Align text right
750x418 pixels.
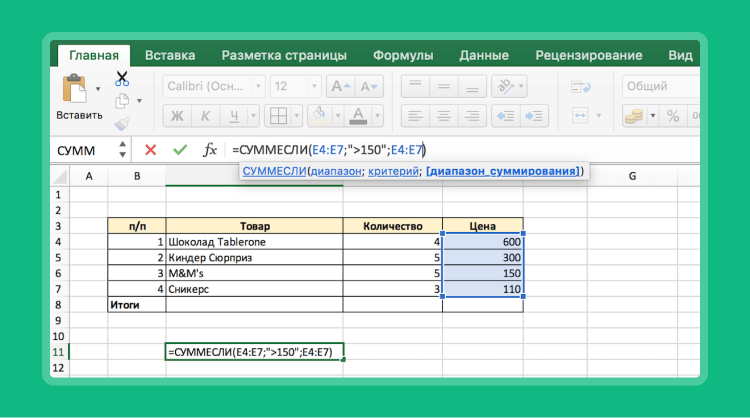472,116
